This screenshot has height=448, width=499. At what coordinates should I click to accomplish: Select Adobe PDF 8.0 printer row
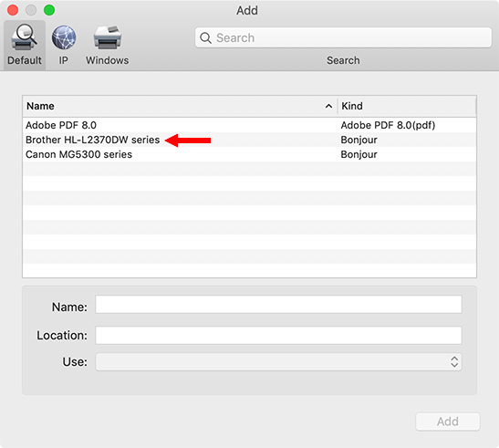(x=250, y=125)
